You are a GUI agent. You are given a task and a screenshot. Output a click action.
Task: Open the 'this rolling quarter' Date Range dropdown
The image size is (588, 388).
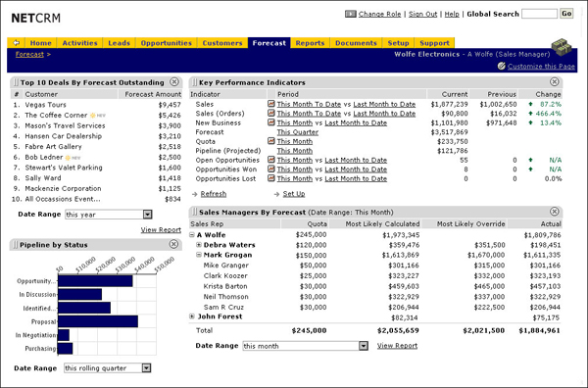[x=147, y=368]
